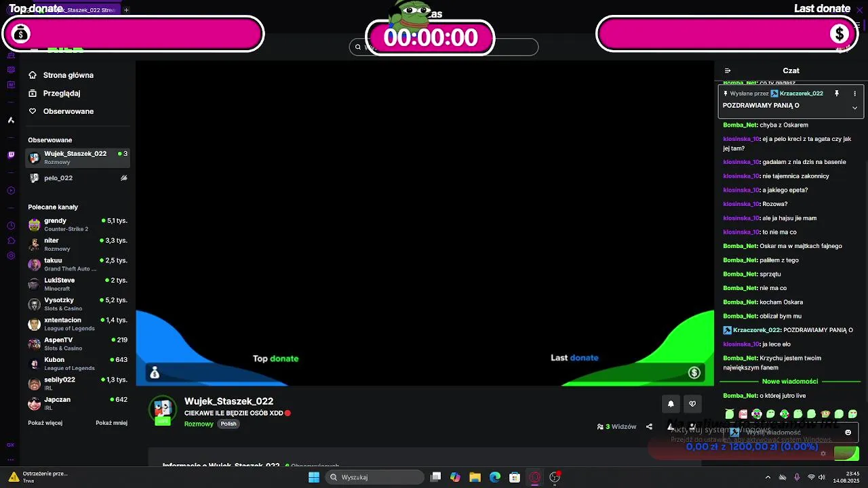The image size is (868, 488).
Task: Open pinned message three-dot menu
Action: tap(854, 94)
